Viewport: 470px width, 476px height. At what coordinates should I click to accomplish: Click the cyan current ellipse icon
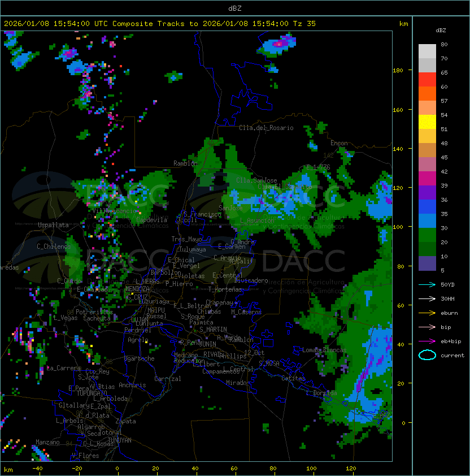pyautogui.click(x=427, y=355)
